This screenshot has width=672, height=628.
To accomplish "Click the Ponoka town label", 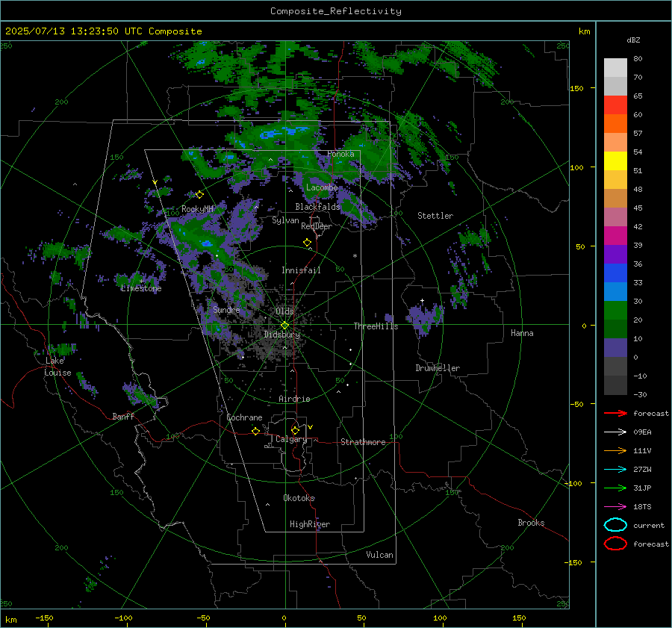I will [x=340, y=154].
